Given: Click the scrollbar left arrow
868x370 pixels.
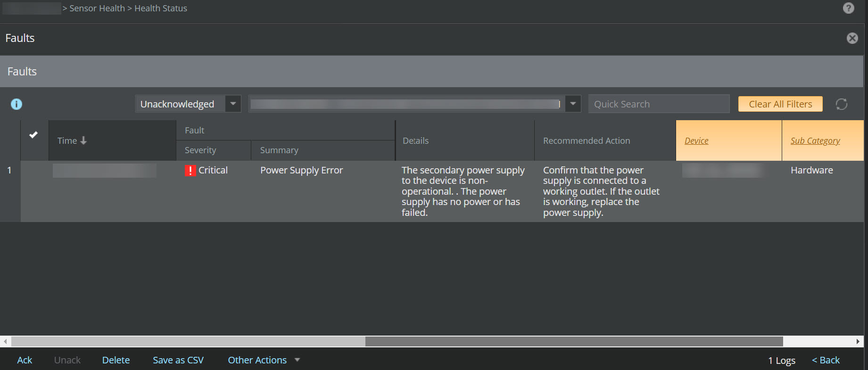Looking at the screenshot, I should click(5, 341).
